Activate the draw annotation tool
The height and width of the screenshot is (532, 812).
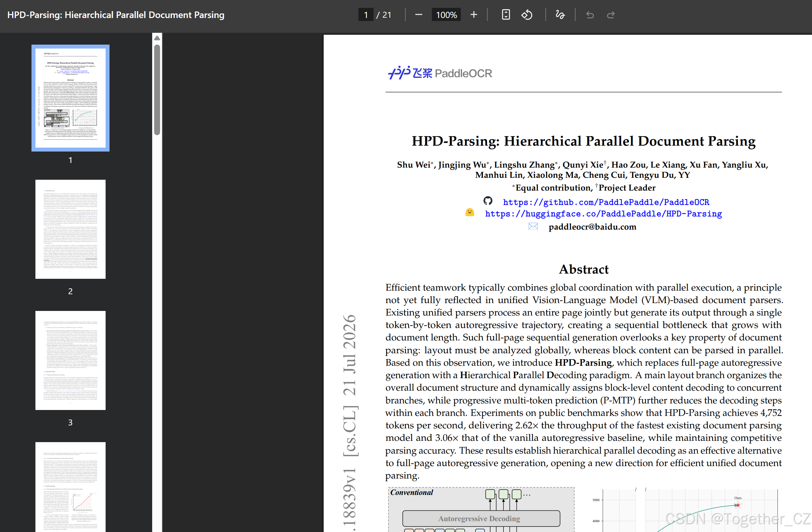click(560, 15)
